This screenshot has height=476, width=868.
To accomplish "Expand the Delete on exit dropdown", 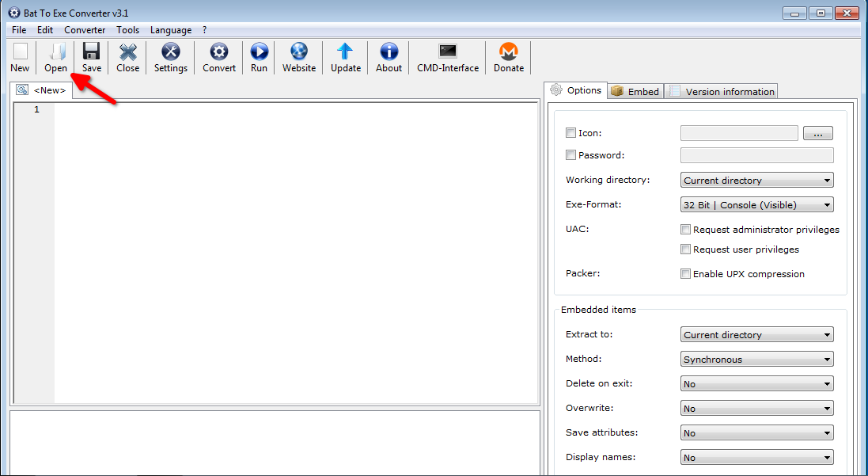I will tap(756, 383).
